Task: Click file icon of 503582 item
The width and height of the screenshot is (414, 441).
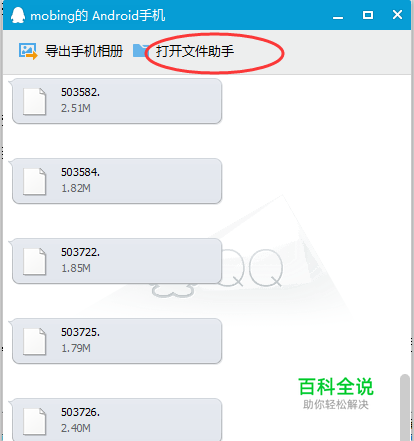Action: point(34,102)
